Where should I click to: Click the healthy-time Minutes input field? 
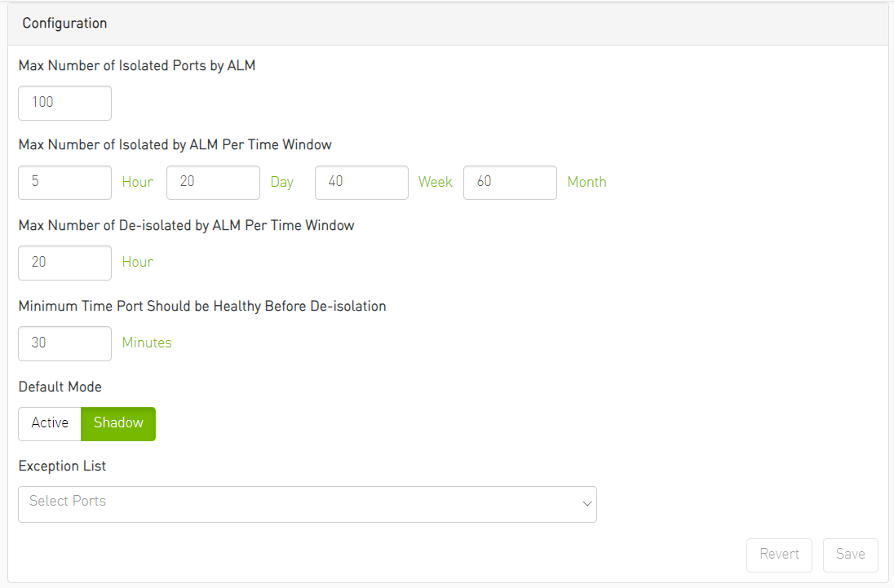(x=64, y=343)
